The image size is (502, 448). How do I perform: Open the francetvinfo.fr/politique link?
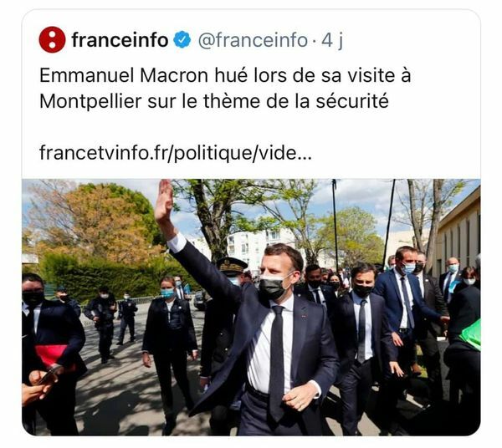[x=175, y=152]
